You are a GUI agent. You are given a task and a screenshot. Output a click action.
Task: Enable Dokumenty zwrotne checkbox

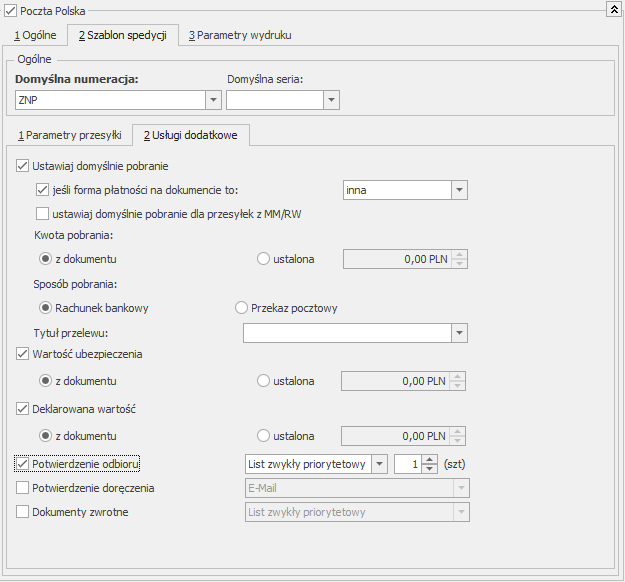click(22, 511)
